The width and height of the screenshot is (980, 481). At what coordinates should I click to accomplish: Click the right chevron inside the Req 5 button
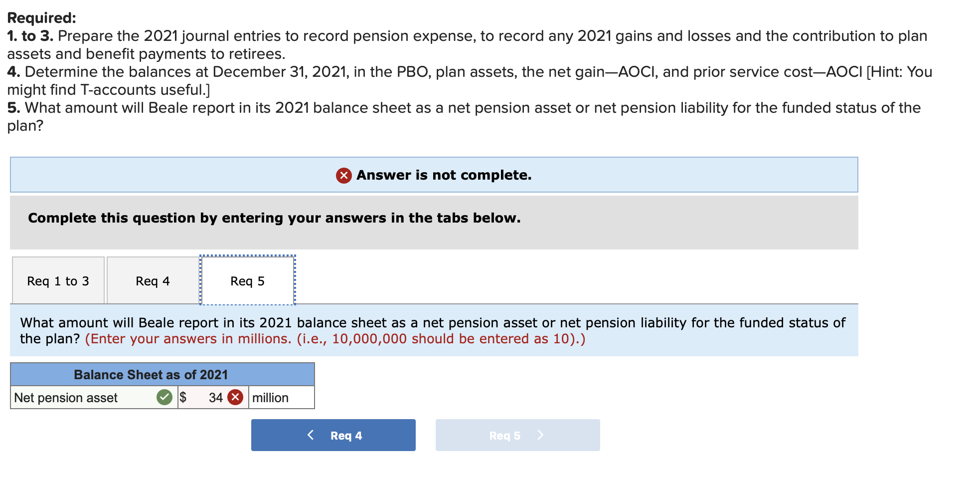(541, 435)
